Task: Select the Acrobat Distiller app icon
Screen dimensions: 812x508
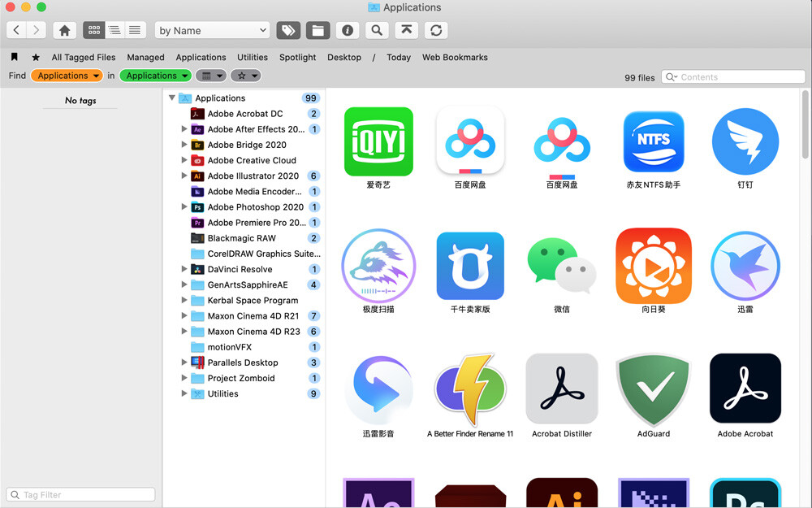Action: pos(562,389)
